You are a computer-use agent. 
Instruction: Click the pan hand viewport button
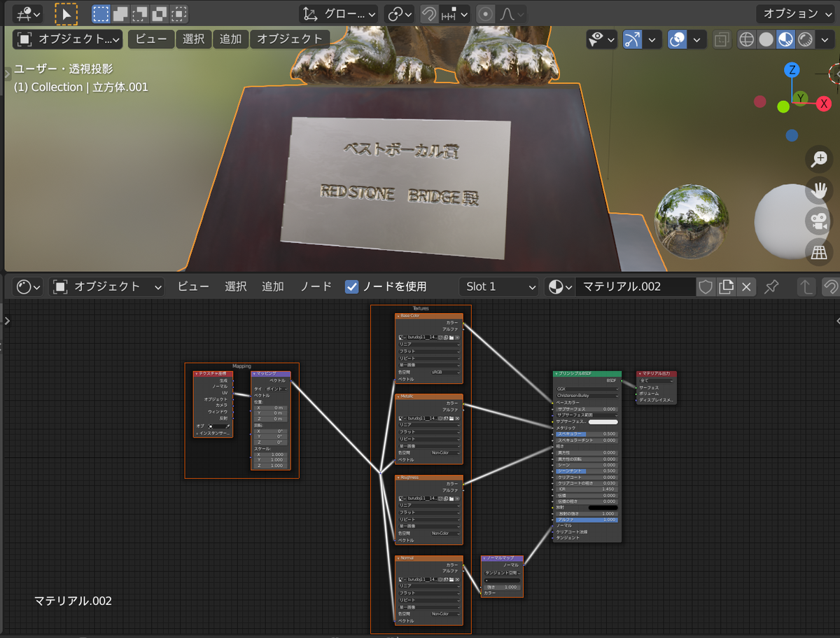[x=818, y=190]
